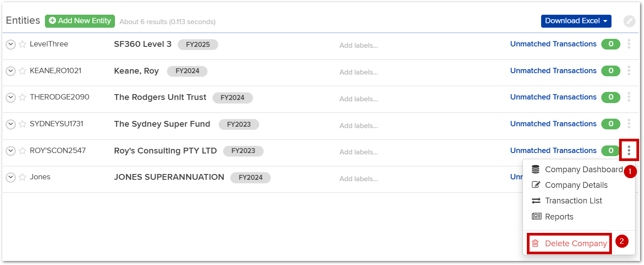The height and width of the screenshot is (265, 644).
Task: Click the Add New Entity button
Action: pyautogui.click(x=80, y=21)
